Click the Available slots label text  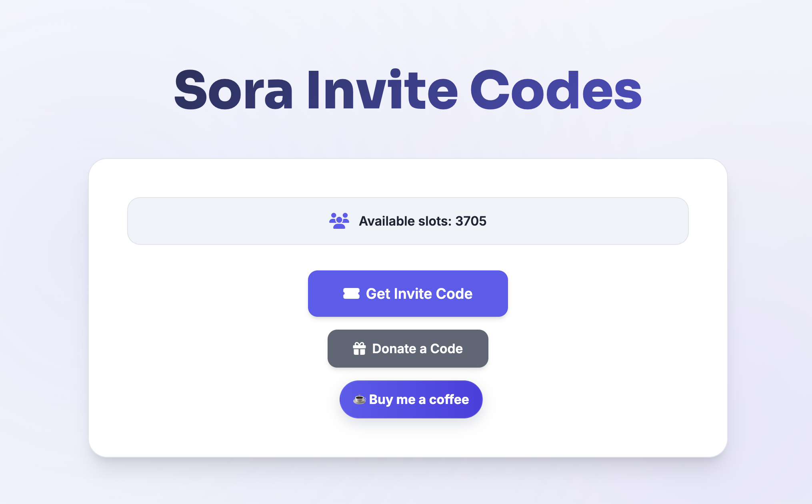point(405,221)
